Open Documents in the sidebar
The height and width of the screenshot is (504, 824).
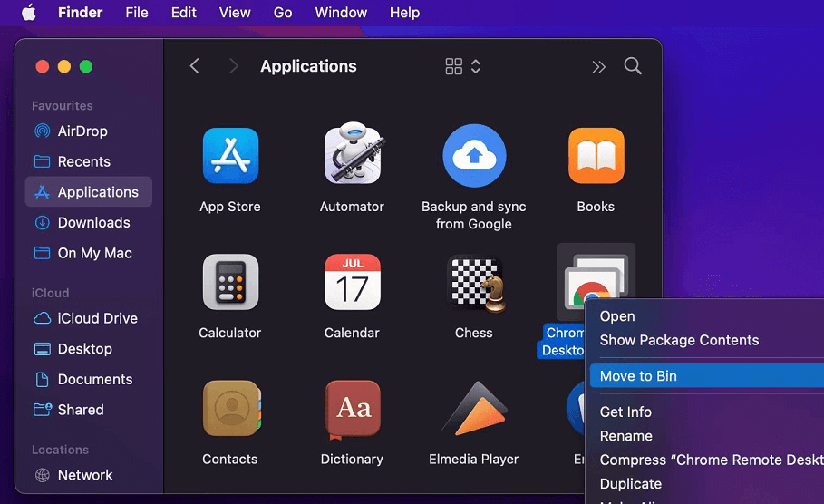tap(88, 379)
